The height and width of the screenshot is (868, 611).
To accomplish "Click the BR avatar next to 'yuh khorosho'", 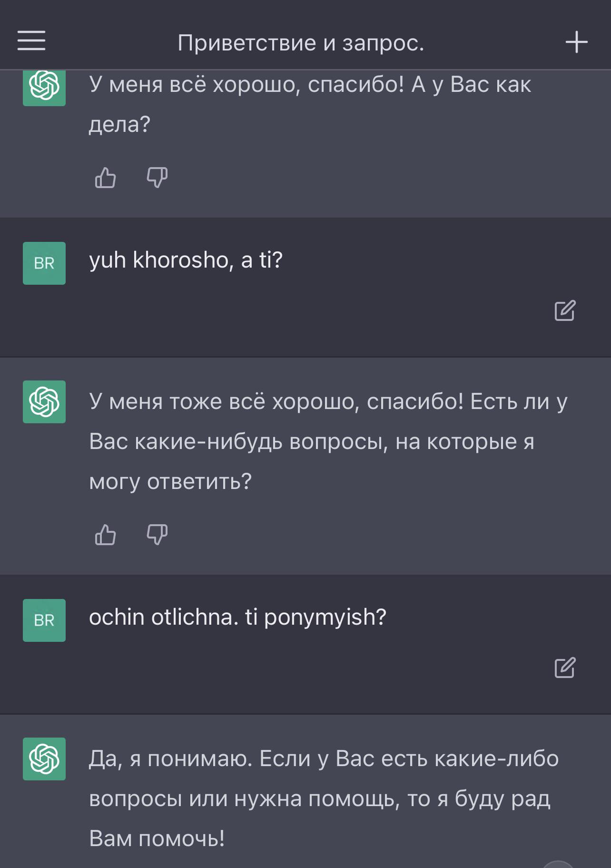I will [x=44, y=263].
